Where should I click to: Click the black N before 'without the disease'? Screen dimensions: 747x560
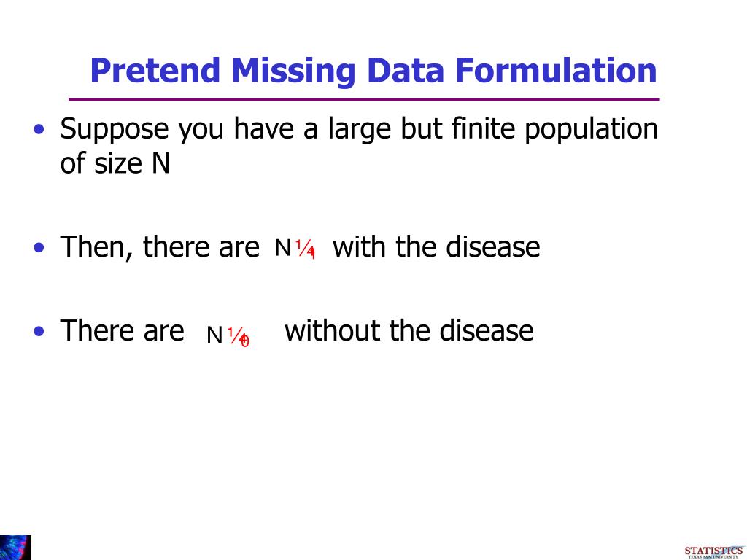(x=214, y=335)
